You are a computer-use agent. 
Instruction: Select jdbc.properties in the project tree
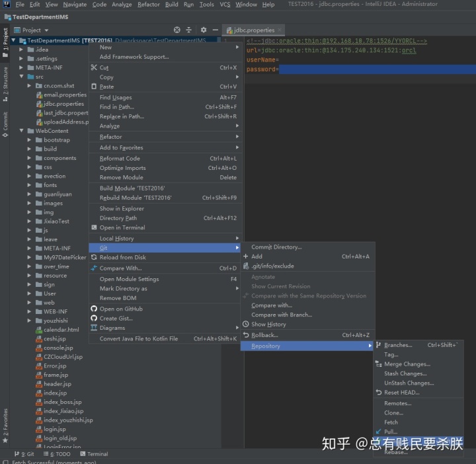60,104
